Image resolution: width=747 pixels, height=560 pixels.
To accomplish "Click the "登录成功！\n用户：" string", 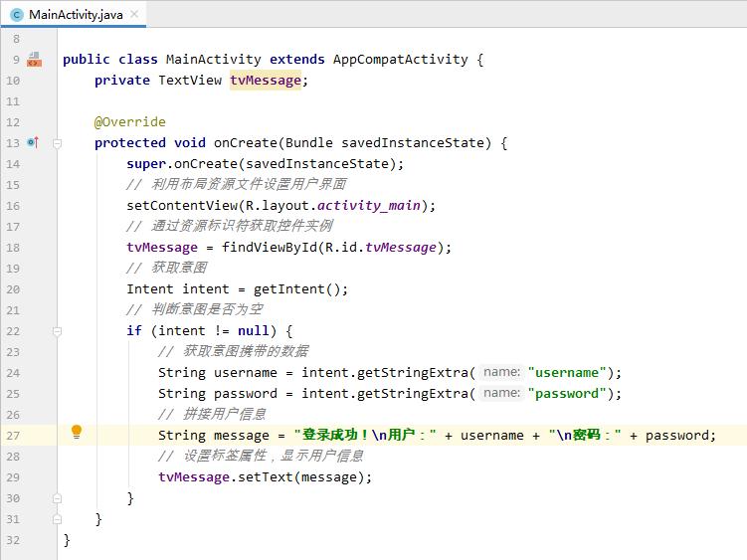I will [x=365, y=435].
